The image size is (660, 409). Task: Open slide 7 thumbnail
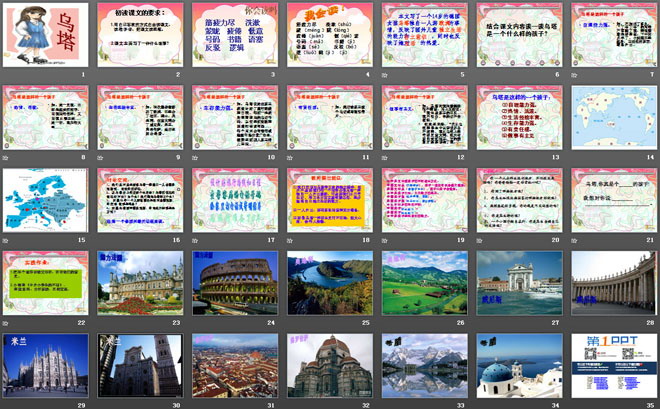pos(615,35)
